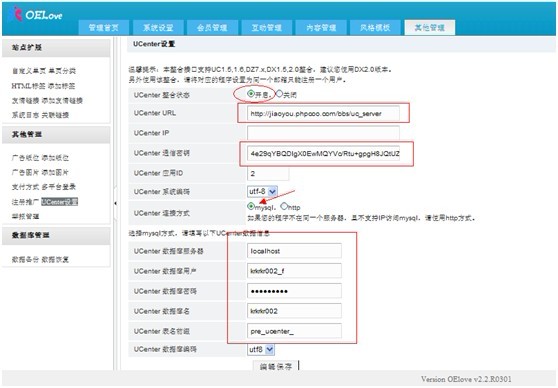Click the Version OElove v2.2.R0301 footer text
The image size is (558, 388).
pyautogui.click(x=466, y=379)
